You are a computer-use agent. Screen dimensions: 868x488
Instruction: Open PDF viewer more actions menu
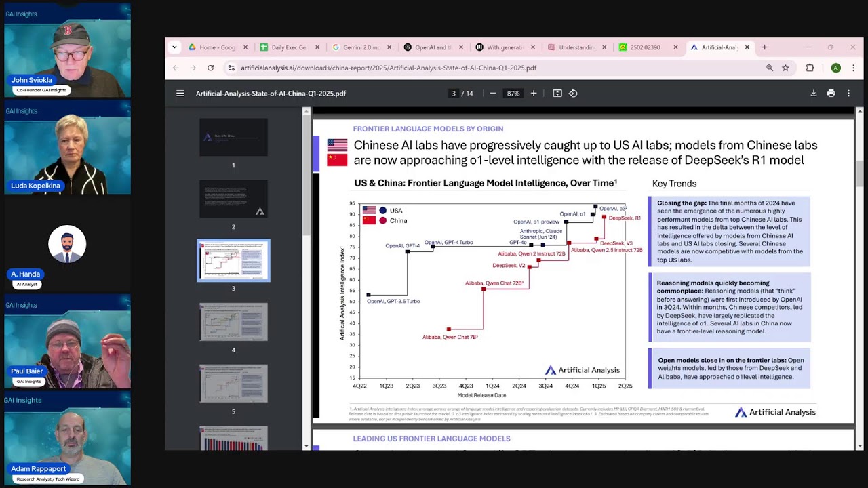[x=849, y=94]
